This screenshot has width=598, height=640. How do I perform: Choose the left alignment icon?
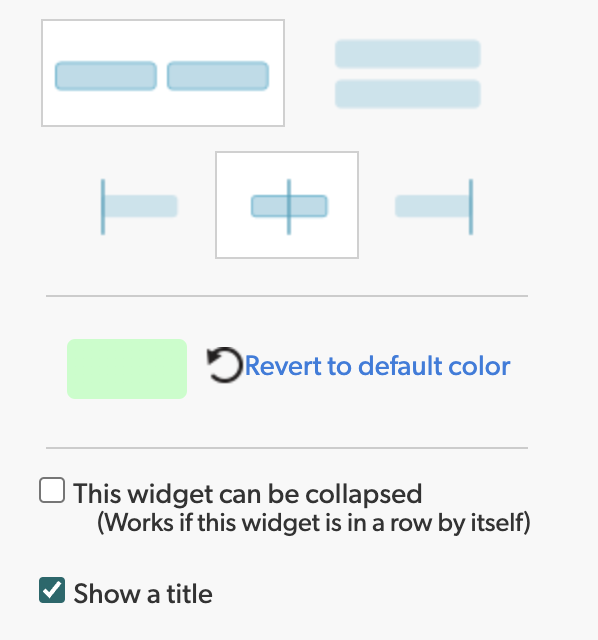tap(139, 207)
